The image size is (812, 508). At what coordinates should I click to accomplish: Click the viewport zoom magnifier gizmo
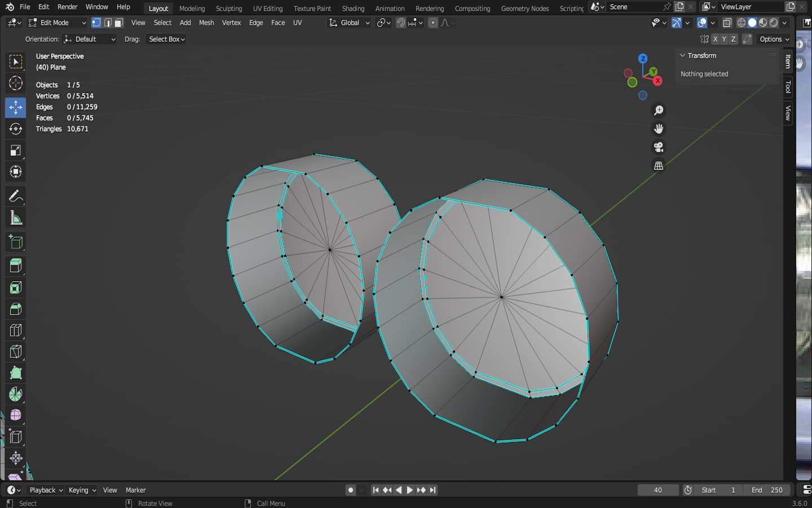point(658,111)
